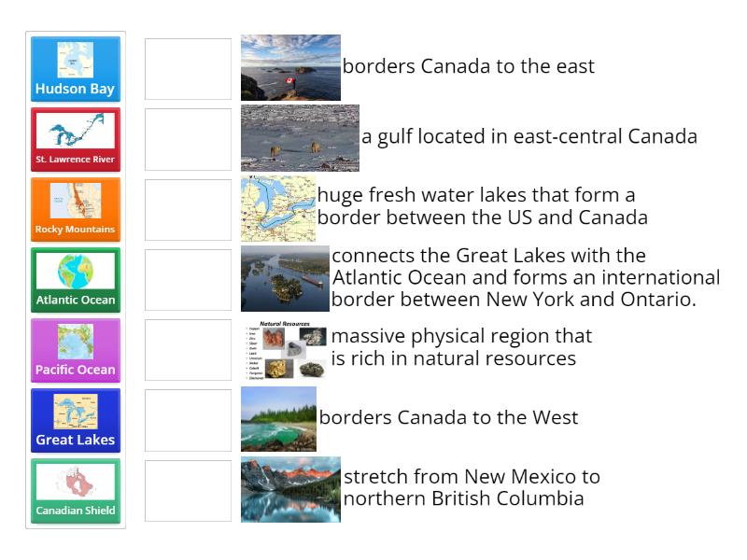The height and width of the screenshot is (560, 747).
Task: Click the empty answer box beside Hudson Bay
Action: pyautogui.click(x=187, y=67)
